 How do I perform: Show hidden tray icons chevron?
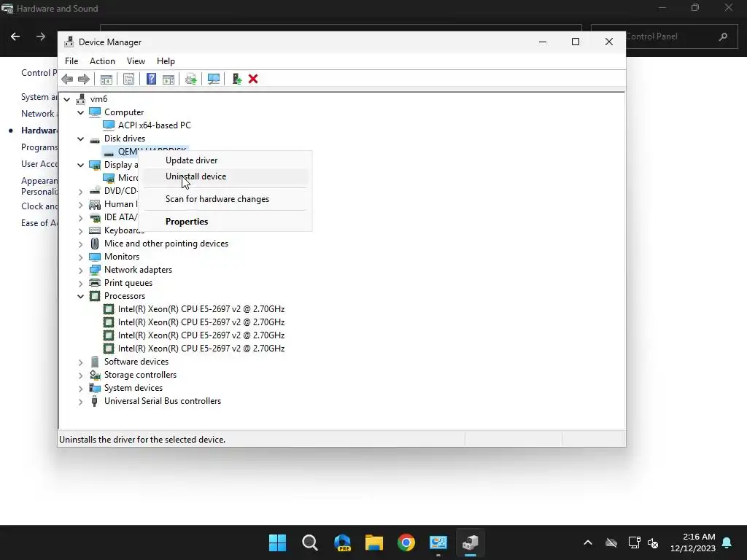coord(588,542)
